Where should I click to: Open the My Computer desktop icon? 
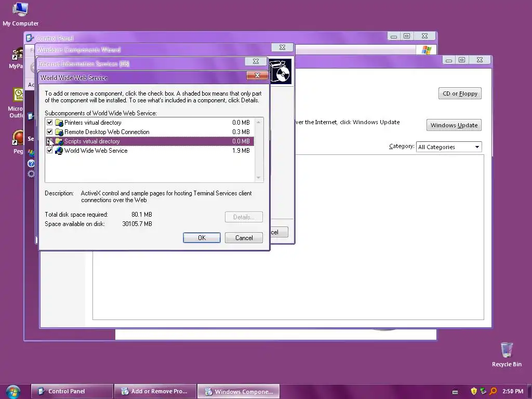pyautogui.click(x=20, y=14)
